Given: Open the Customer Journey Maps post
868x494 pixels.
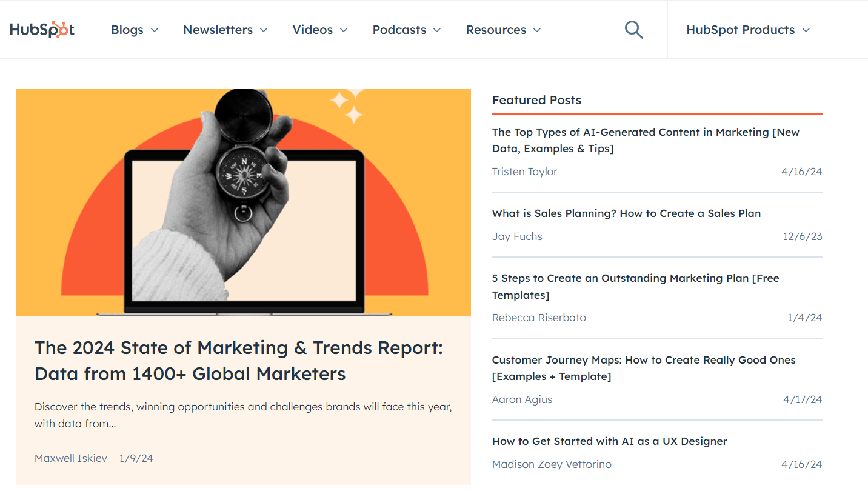Looking at the screenshot, I should point(644,368).
